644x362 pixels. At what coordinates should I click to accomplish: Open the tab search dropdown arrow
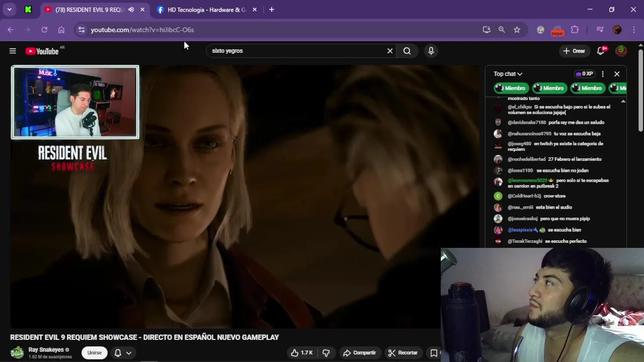tap(9, 10)
